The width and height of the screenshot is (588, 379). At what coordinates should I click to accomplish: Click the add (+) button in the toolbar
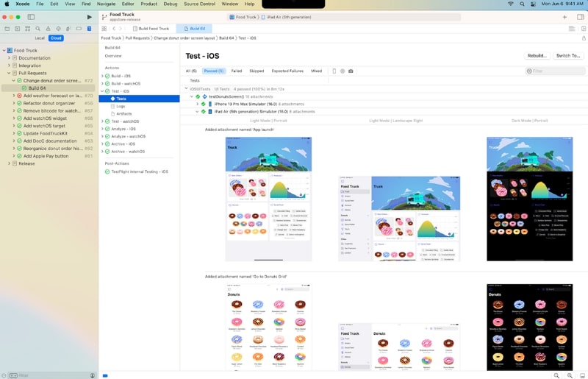click(564, 17)
